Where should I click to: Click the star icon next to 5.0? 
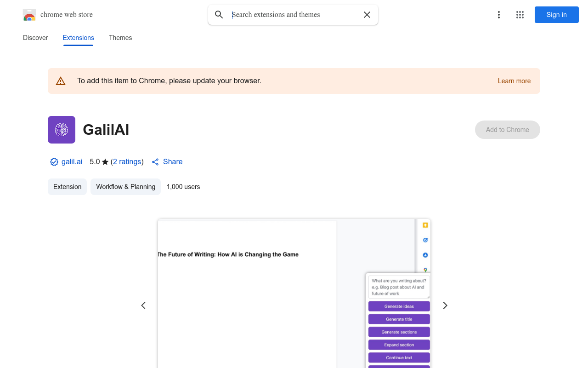105,162
